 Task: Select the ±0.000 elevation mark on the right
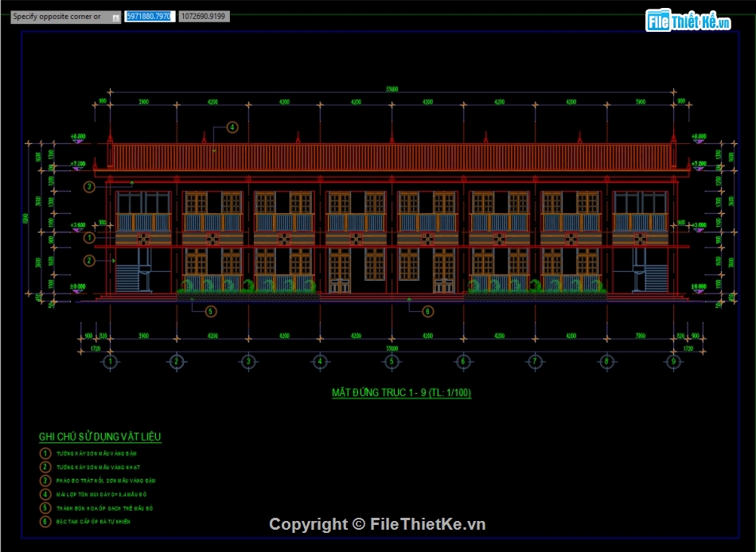698,286
